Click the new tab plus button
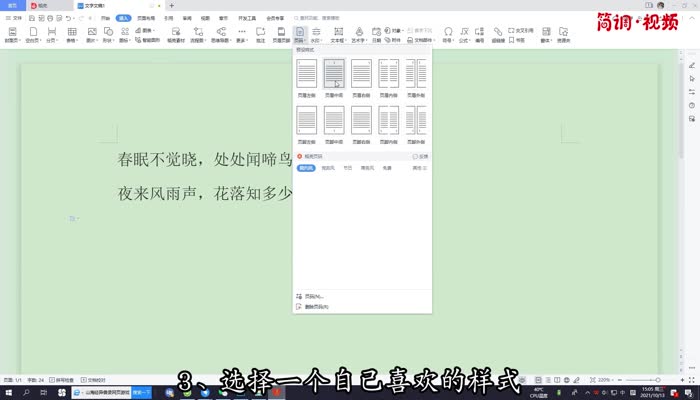The height and width of the screenshot is (400, 700). tap(171, 5)
